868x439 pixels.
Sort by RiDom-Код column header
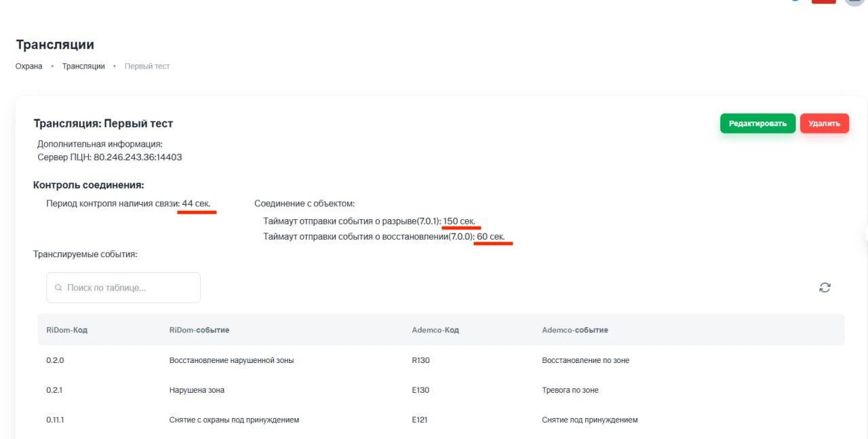[x=66, y=330]
